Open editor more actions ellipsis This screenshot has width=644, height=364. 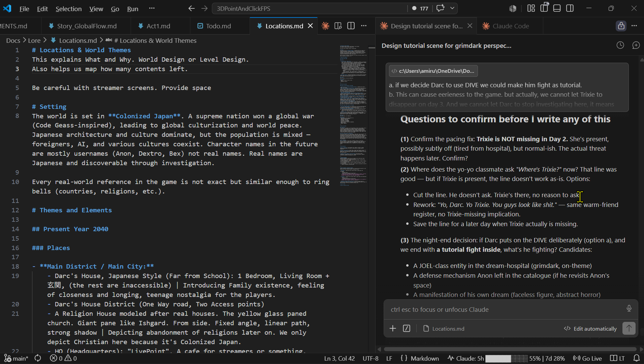(364, 26)
